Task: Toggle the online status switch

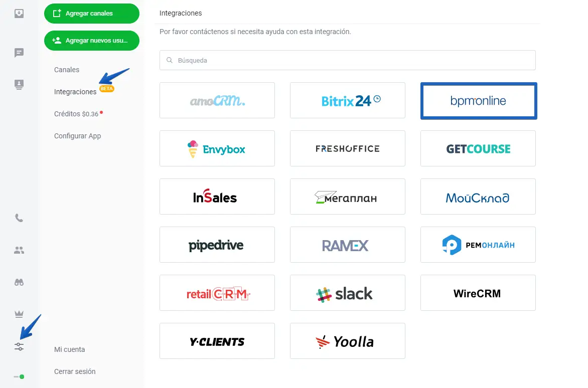Action: click(19, 377)
